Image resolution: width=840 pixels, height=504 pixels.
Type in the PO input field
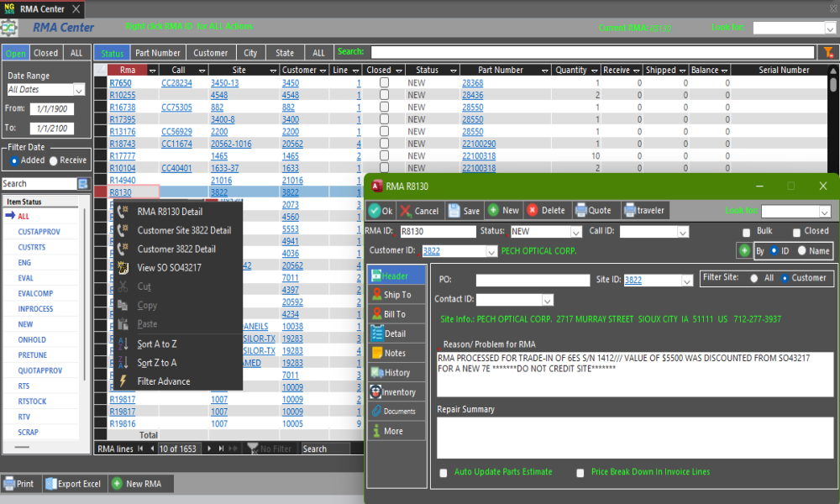(x=533, y=281)
